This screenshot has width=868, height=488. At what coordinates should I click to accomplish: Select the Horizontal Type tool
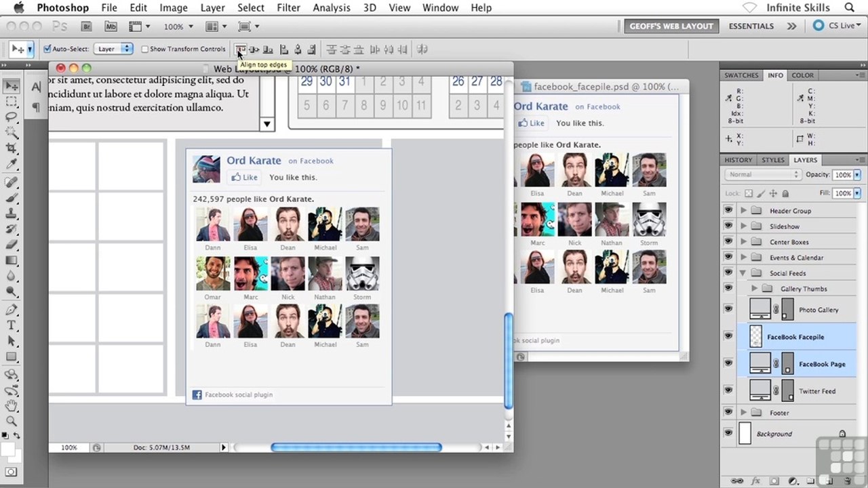12,325
